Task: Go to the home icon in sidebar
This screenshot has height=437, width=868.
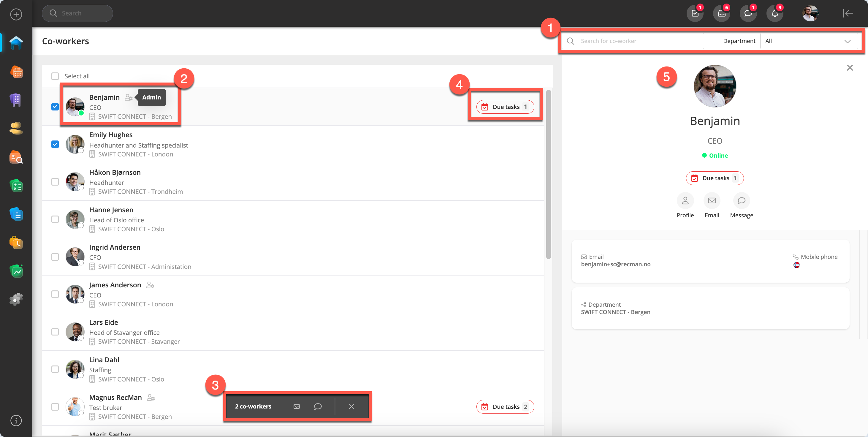Action: [16, 43]
